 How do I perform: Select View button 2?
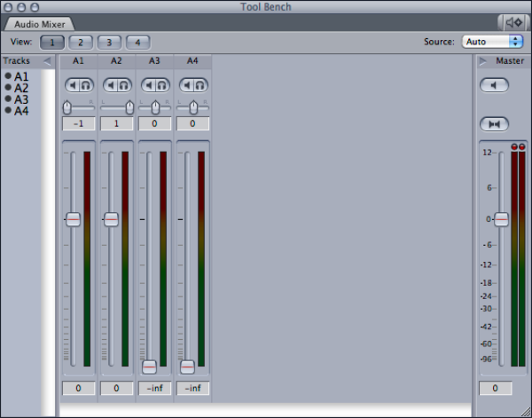click(81, 43)
